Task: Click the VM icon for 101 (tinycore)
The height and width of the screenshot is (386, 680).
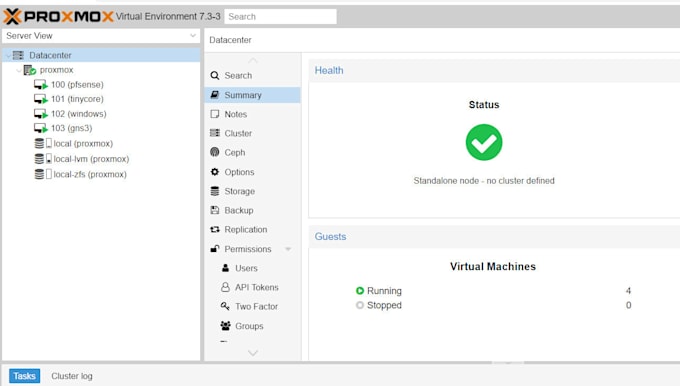Action: [40, 99]
